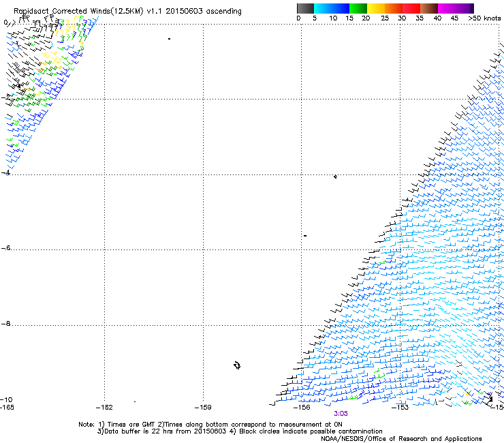This screenshot has height=443, width=504.
Task: Click the orange 25-30 knots color segment
Action: 394,8
